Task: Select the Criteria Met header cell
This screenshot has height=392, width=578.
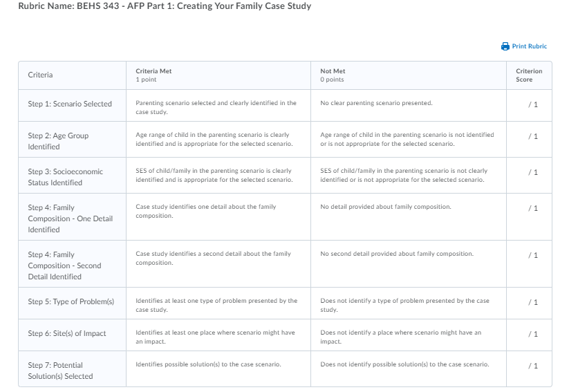Action: [218, 75]
